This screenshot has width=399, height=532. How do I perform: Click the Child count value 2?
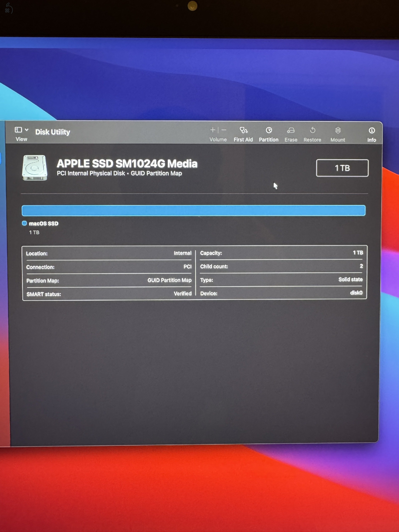tap(361, 266)
